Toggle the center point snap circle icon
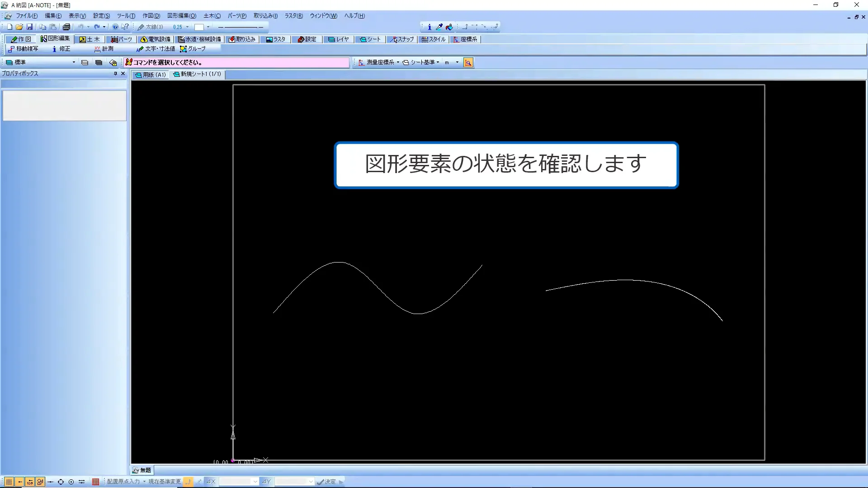 pos(71,482)
